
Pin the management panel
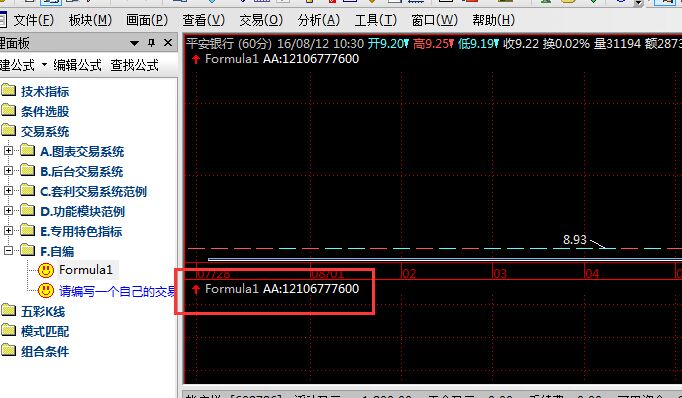coord(151,43)
